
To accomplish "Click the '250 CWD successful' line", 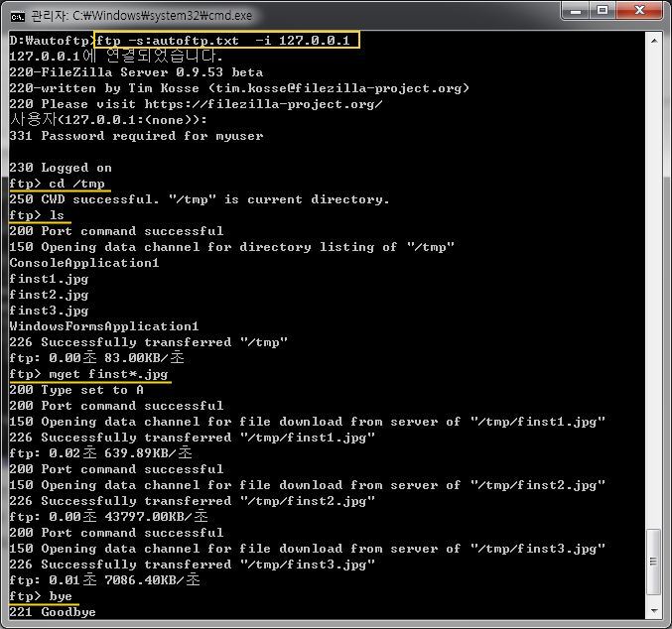I will [x=200, y=199].
